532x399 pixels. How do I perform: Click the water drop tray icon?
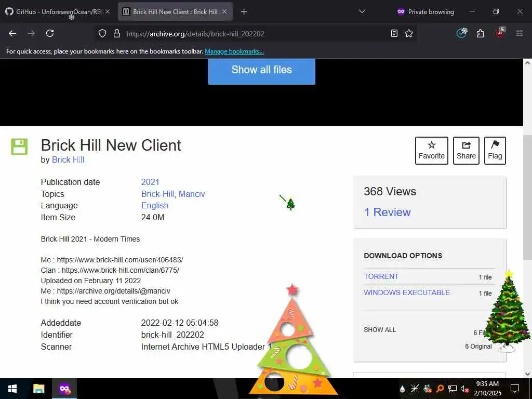[x=403, y=389]
